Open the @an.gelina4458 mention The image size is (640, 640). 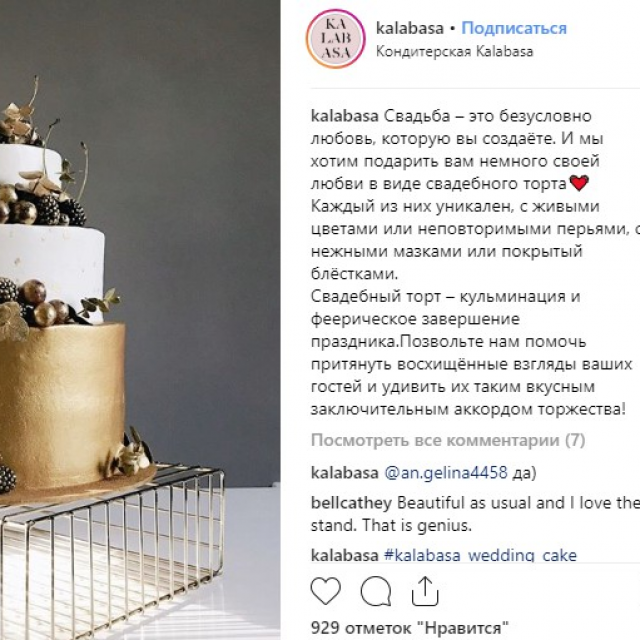(x=446, y=473)
